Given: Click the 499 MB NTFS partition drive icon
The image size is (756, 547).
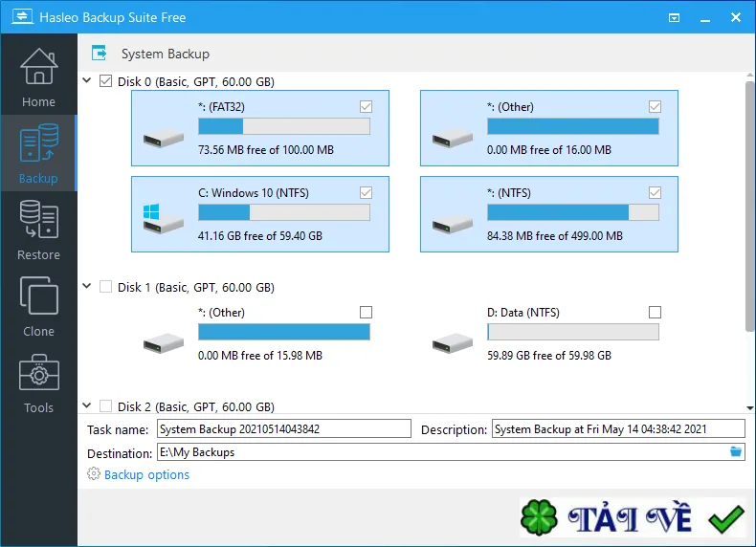Looking at the screenshot, I should (x=453, y=225).
